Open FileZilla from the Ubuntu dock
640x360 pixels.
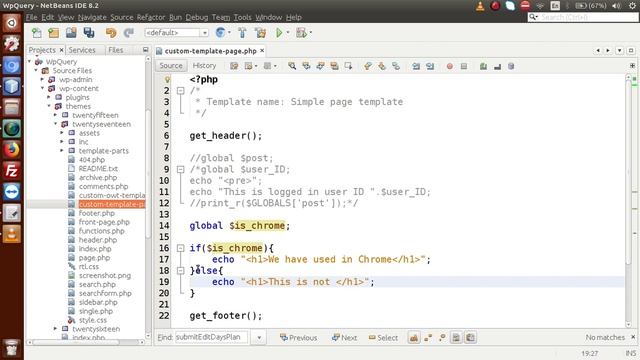click(11, 171)
